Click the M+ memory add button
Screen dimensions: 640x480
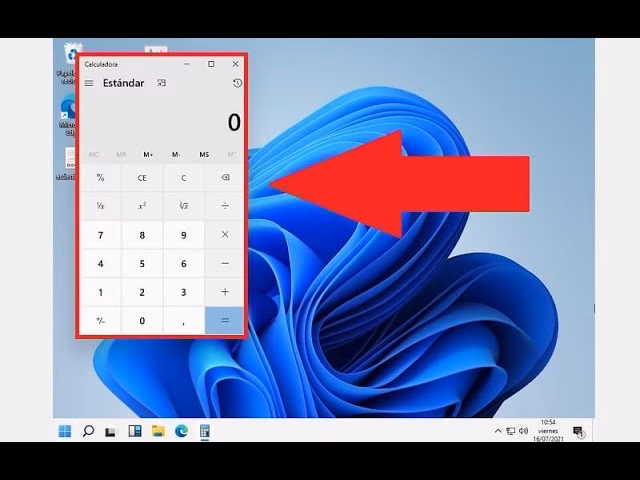coord(148,154)
